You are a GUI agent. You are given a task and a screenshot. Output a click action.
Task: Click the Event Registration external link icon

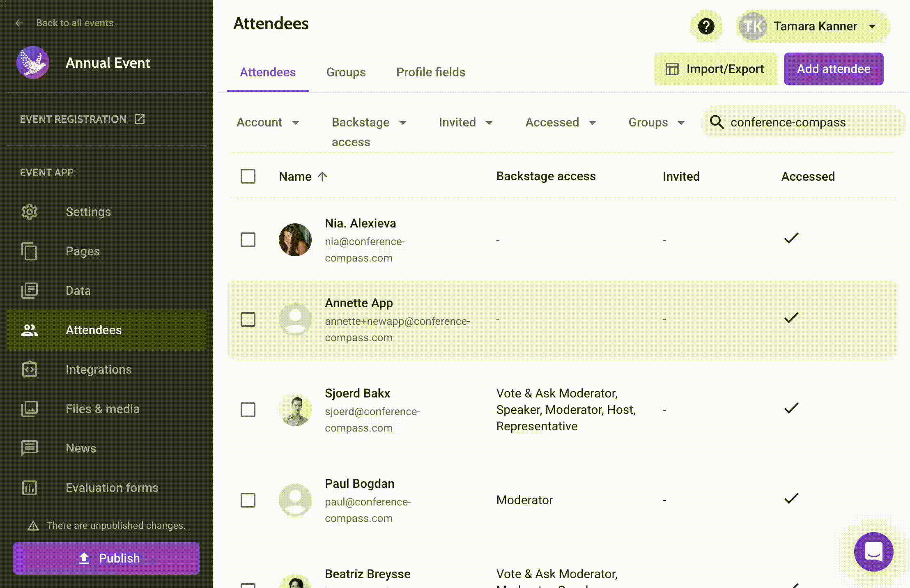click(x=140, y=119)
